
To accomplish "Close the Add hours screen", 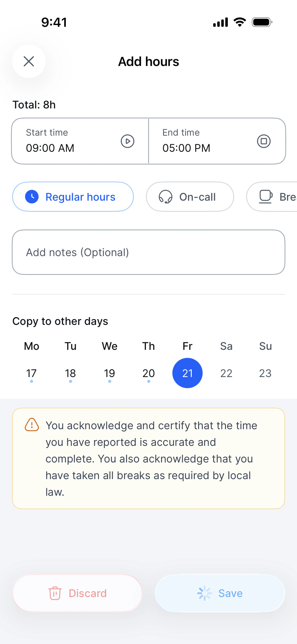I will pyautogui.click(x=29, y=61).
